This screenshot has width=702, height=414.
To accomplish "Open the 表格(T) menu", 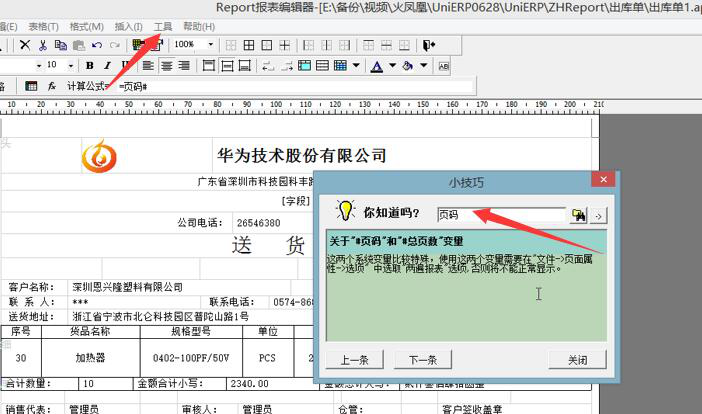I will [x=43, y=27].
